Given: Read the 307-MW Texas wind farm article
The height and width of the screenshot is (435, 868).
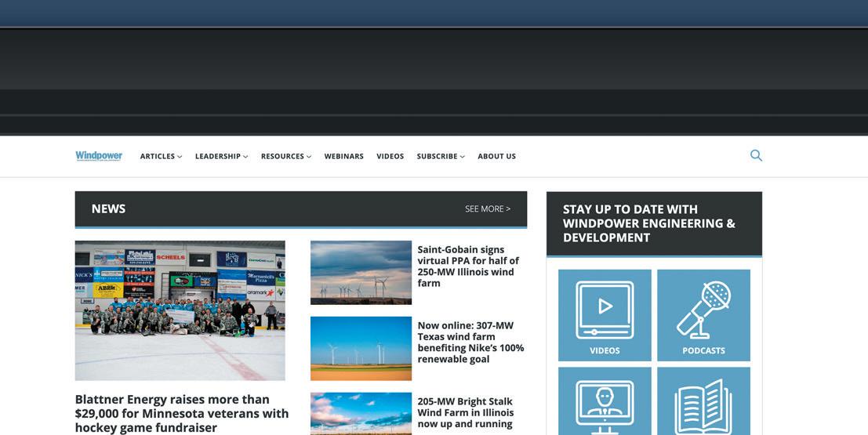Looking at the screenshot, I should (470, 342).
